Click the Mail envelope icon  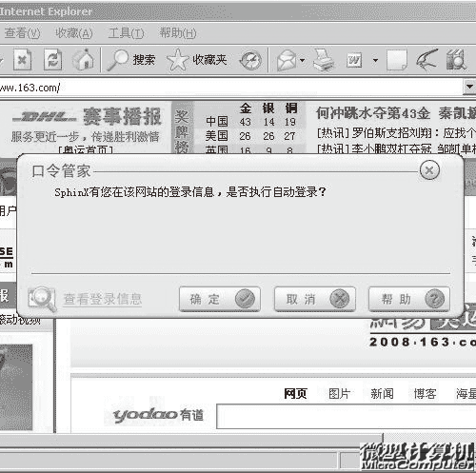(287, 60)
